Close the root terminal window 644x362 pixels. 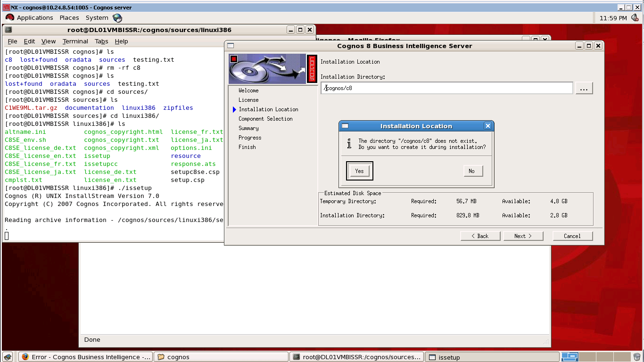coord(310,30)
